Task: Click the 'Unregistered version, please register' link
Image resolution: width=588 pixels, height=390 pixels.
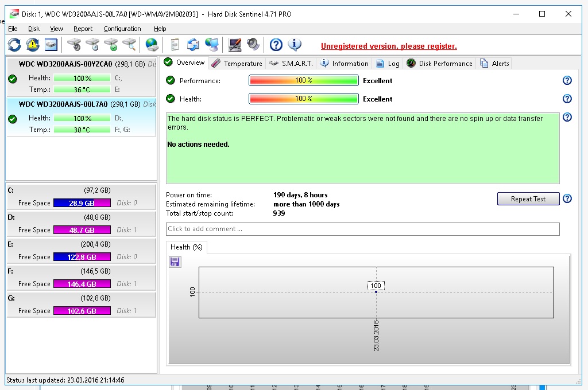Action: [389, 46]
